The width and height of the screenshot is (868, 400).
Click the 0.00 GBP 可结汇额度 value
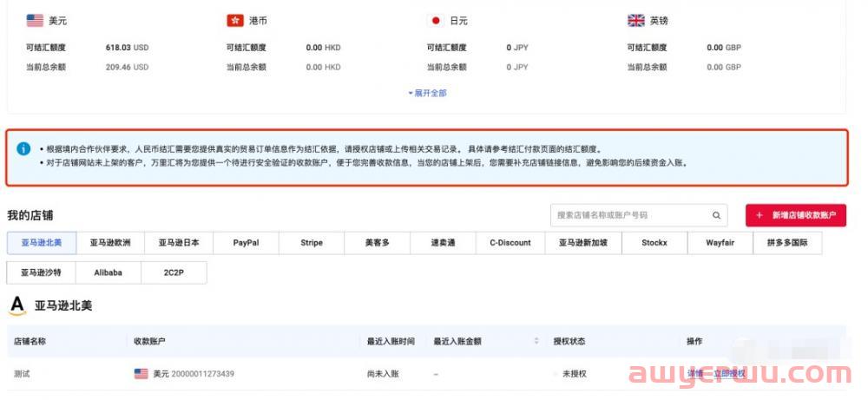click(724, 48)
